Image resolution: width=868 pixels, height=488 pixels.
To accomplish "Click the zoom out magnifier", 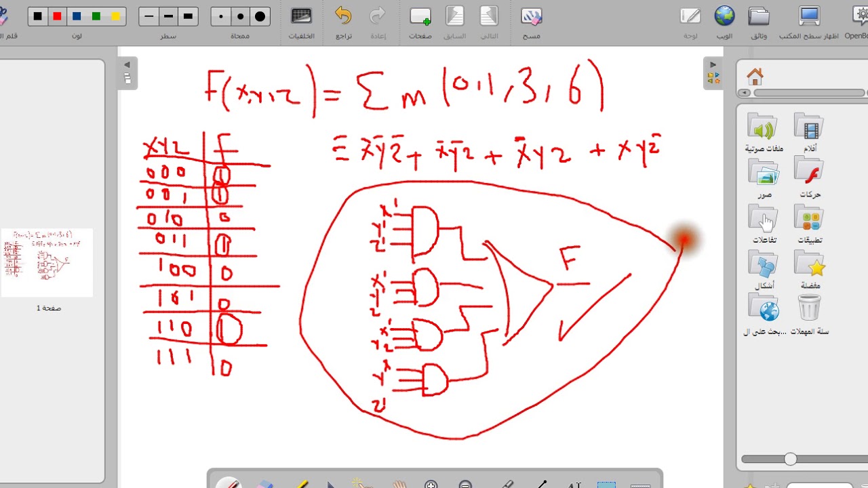I will pyautogui.click(x=465, y=484).
